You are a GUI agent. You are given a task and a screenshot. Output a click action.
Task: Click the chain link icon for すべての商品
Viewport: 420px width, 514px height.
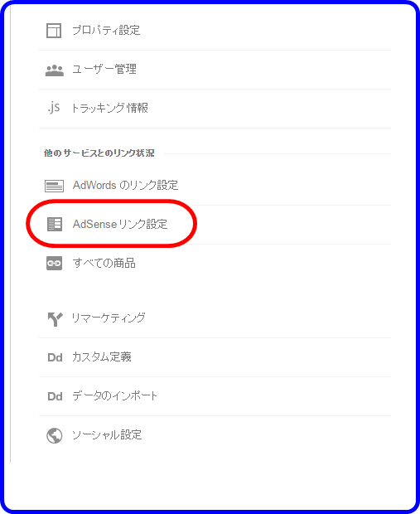coord(54,264)
